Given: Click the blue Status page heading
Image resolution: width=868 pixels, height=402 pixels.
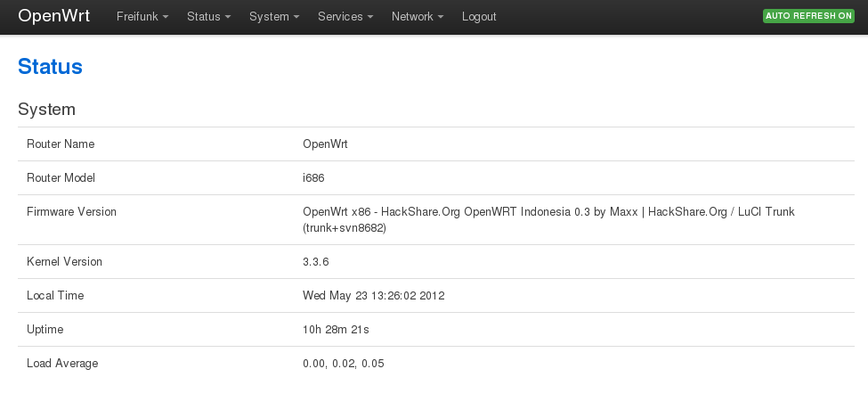Looking at the screenshot, I should (x=50, y=67).
